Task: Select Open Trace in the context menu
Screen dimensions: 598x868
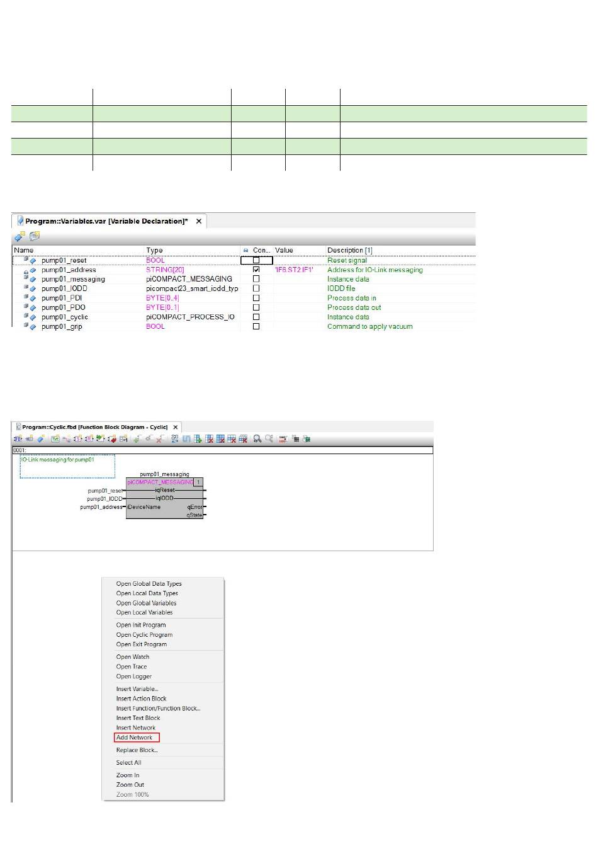Action: click(132, 666)
